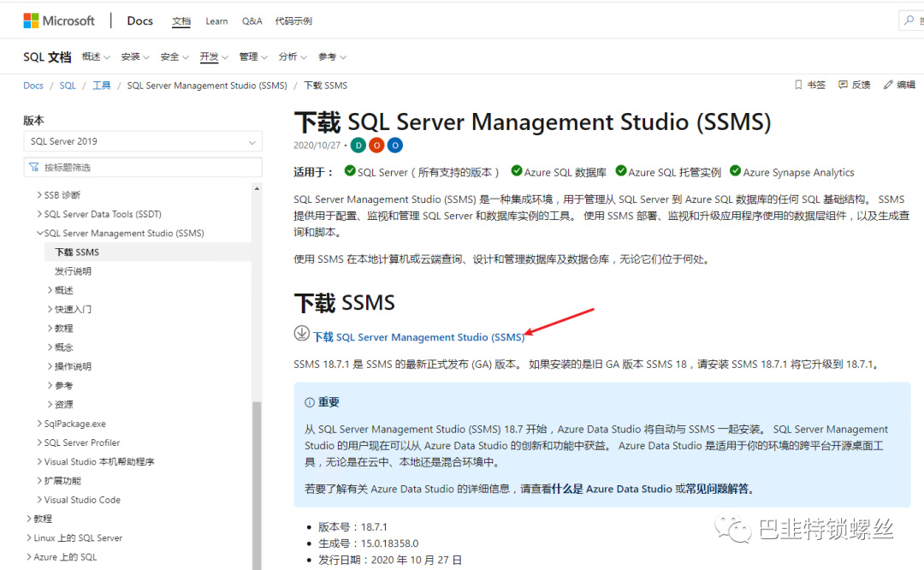The width and height of the screenshot is (924, 570).
Task: Open the SQL Server 2019 version dropdown
Action: click(143, 141)
